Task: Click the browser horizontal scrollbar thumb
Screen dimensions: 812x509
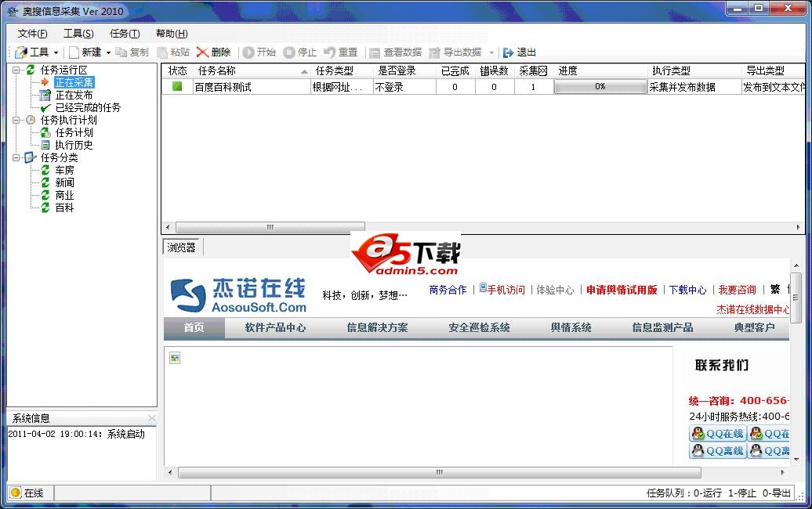Action: click(439, 472)
